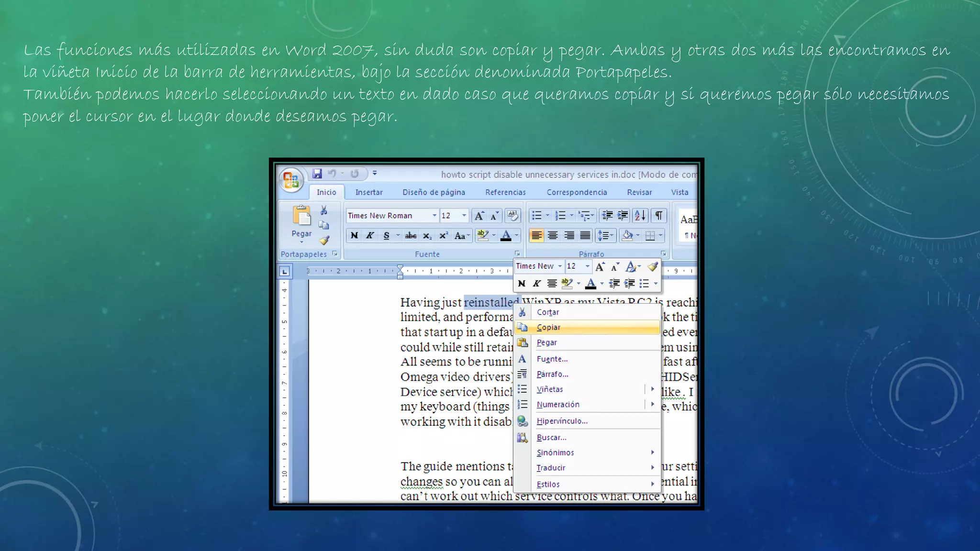Toggle underline (S) in the ribbon
This screenshot has width=980, height=551.
[x=386, y=235]
